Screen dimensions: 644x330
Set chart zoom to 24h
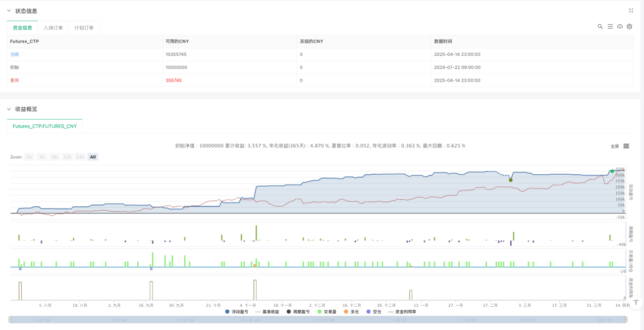coord(80,157)
